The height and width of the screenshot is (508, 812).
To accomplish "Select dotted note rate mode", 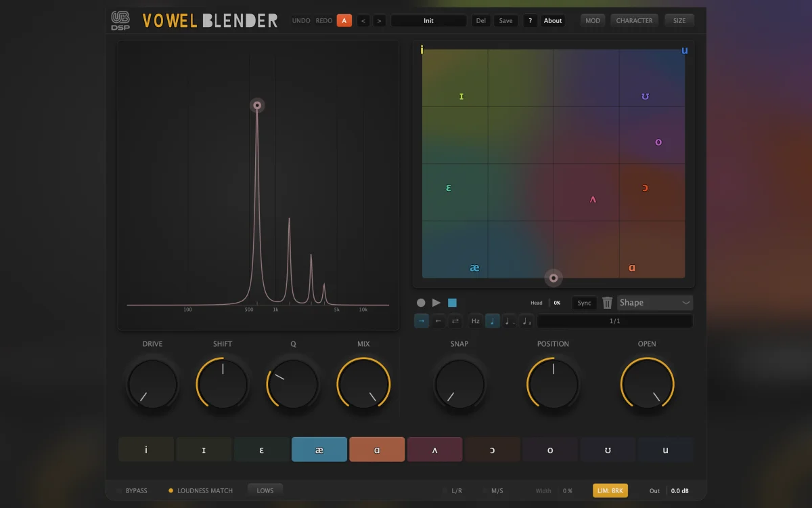I will pos(510,321).
